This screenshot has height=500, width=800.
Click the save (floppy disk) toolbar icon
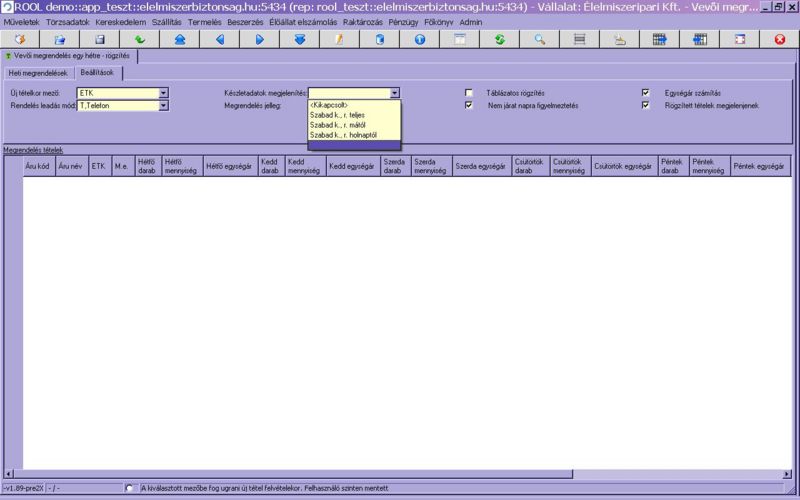pyautogui.click(x=99, y=39)
